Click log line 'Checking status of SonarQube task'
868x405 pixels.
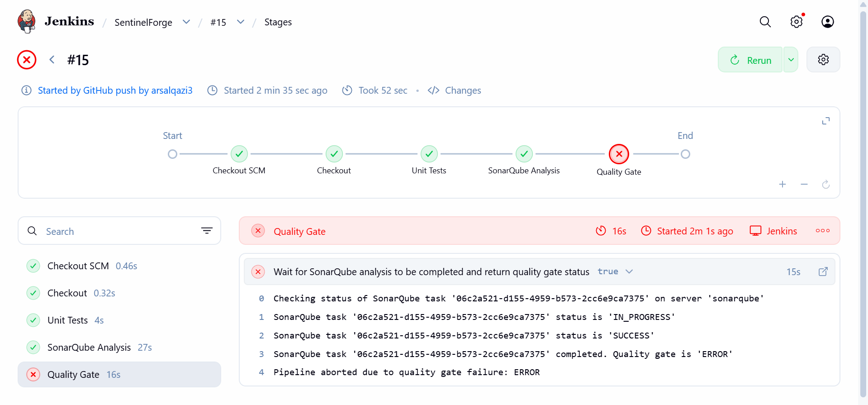point(518,299)
